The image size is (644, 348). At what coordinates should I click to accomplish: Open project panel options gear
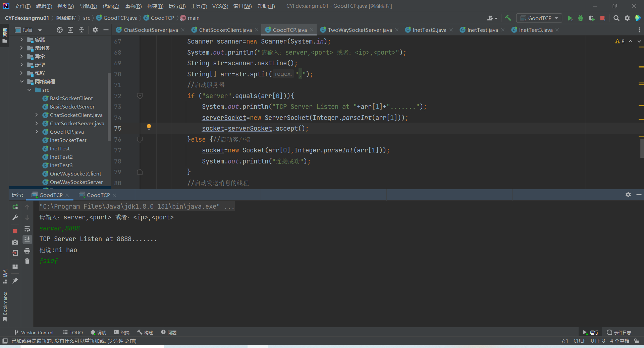[x=95, y=30]
